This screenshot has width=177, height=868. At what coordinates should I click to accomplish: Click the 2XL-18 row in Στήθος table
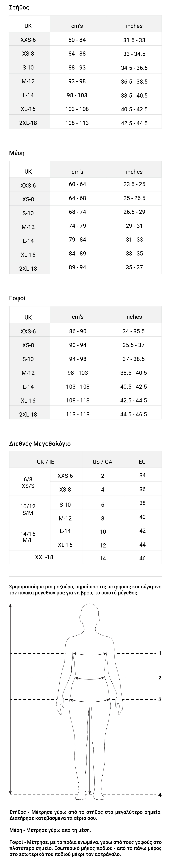pyautogui.click(x=85, y=123)
